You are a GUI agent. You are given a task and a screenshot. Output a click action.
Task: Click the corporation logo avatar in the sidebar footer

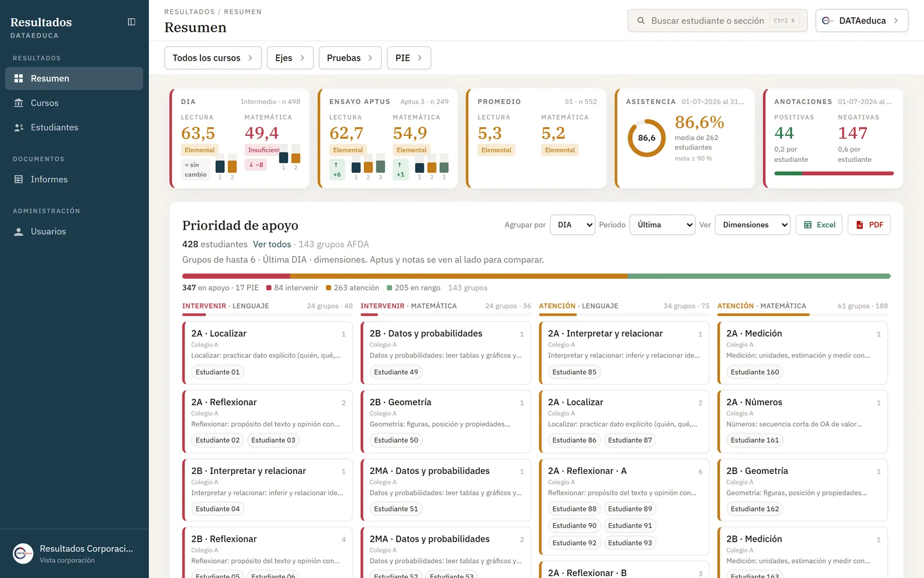[23, 554]
